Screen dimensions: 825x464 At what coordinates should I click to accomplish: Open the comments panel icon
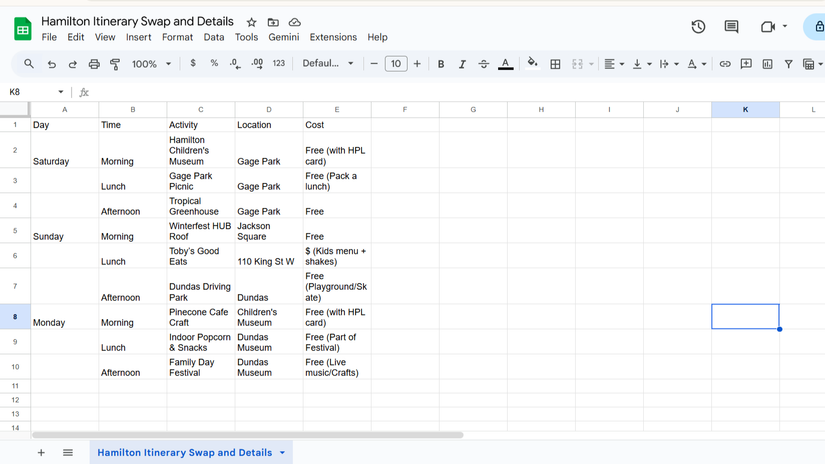[x=731, y=27]
